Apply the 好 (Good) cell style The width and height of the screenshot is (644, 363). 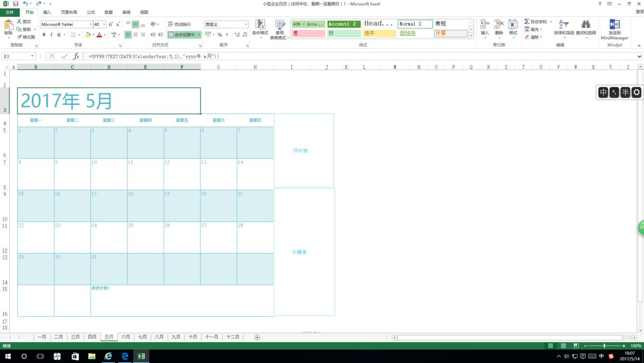click(344, 33)
